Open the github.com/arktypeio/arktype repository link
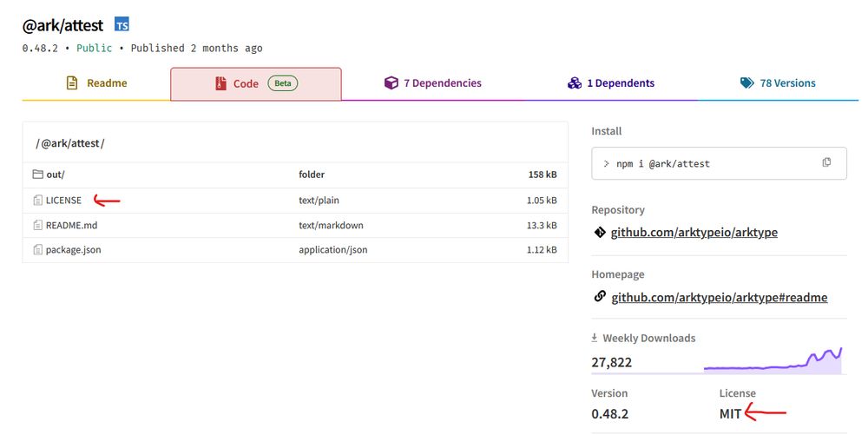This screenshot has width=868, height=435. (x=694, y=233)
